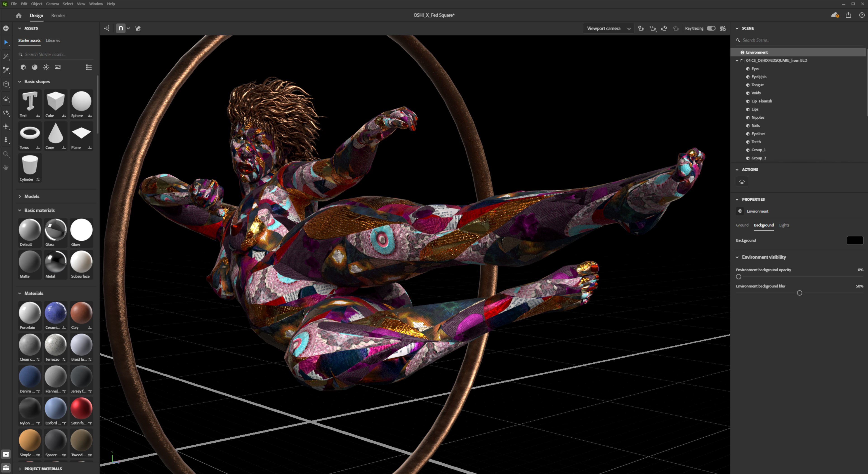
Task: Click the Home icon
Action: coord(19,16)
